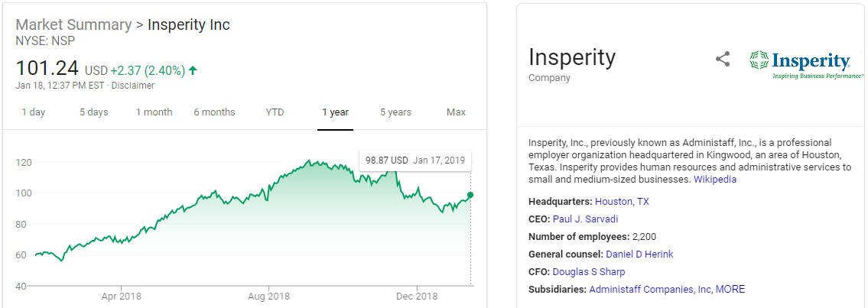
Task: Show the 5 years price history
Action: [x=395, y=112]
